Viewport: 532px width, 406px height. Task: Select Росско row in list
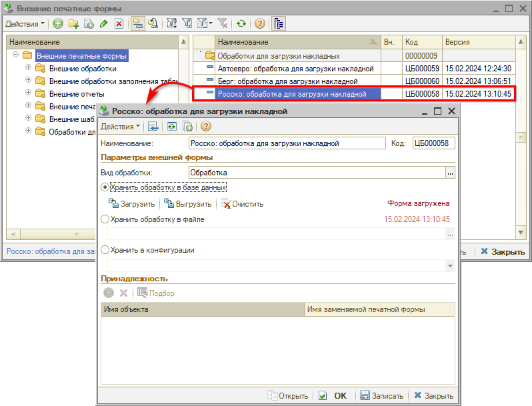click(355, 94)
